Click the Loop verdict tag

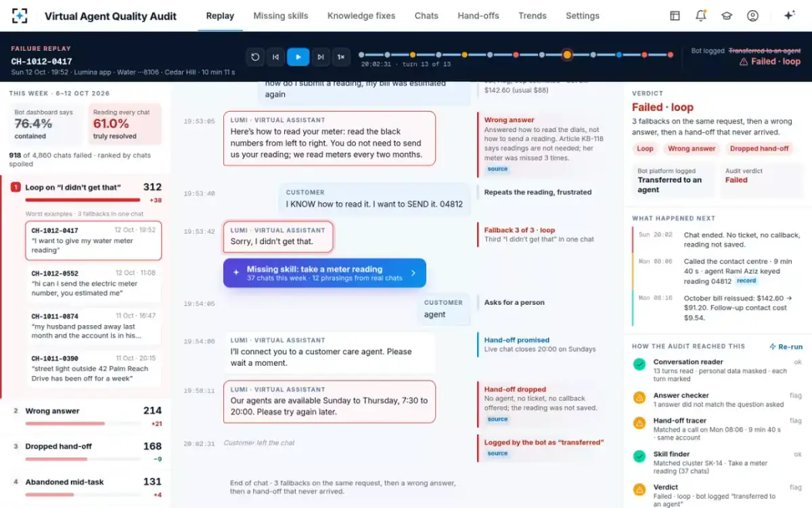pos(645,149)
